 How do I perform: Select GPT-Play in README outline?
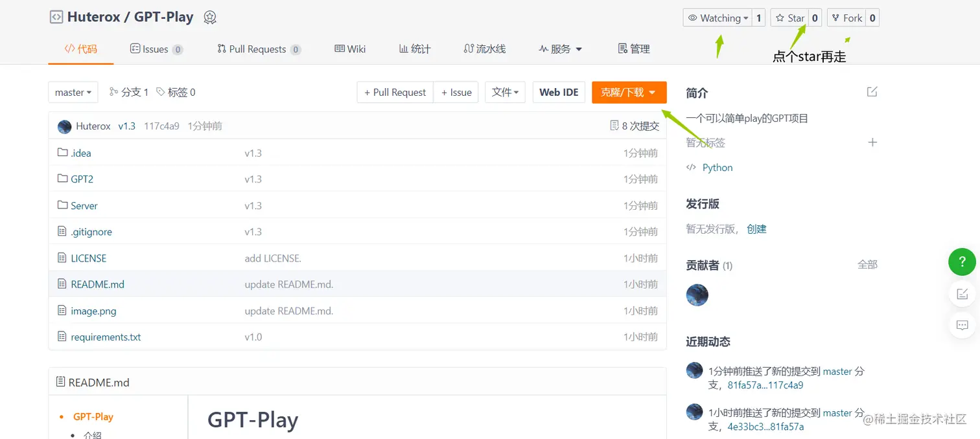pos(93,416)
